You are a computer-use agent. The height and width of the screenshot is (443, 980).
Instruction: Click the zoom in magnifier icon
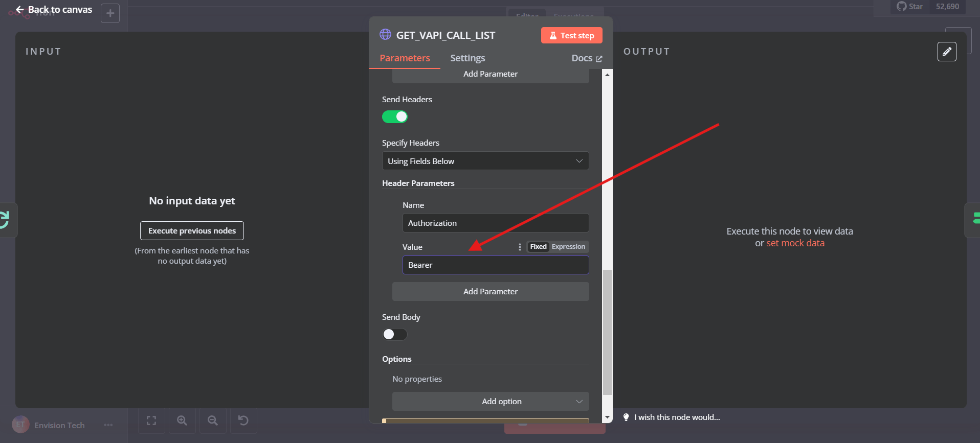tap(182, 421)
